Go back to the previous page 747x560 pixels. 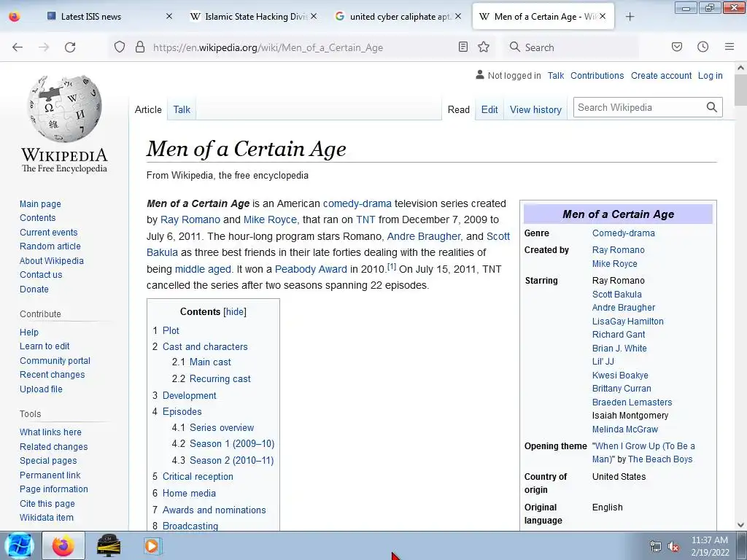tap(18, 47)
